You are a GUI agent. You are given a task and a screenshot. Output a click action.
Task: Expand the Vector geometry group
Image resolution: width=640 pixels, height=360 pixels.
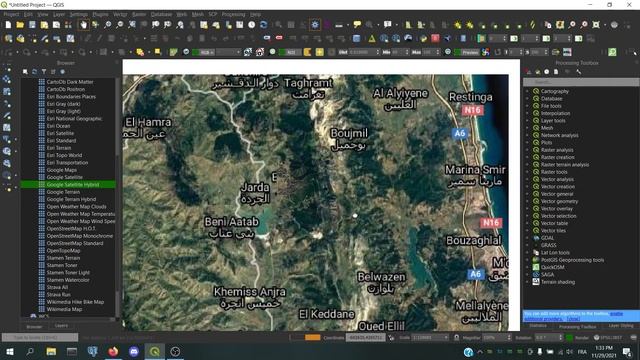pos(527,201)
